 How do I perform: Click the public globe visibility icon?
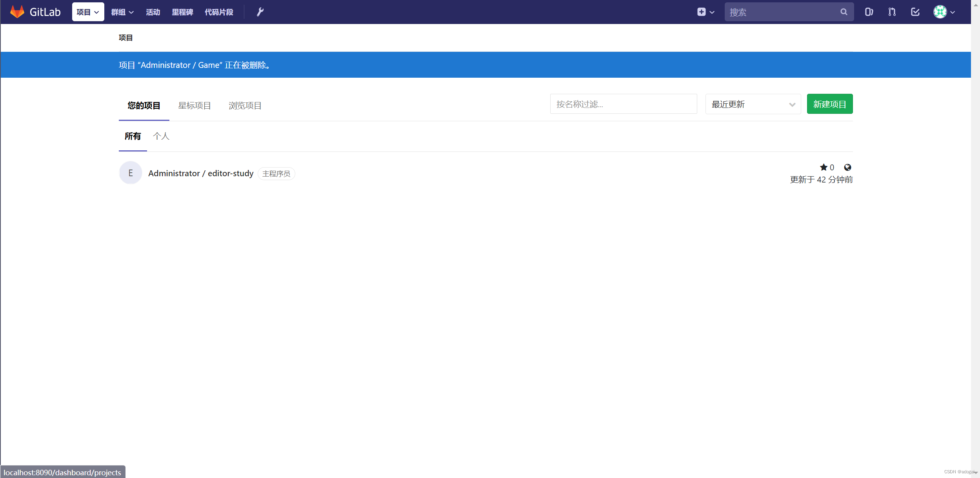(x=847, y=168)
